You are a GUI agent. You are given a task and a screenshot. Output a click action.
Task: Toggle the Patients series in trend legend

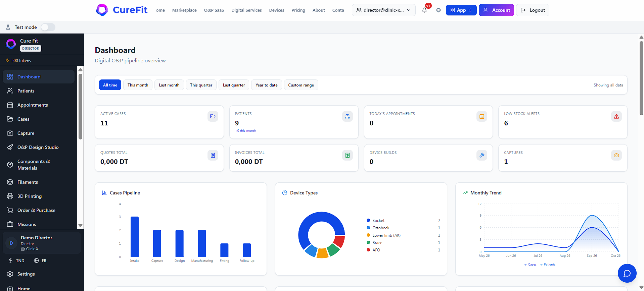(x=547, y=265)
